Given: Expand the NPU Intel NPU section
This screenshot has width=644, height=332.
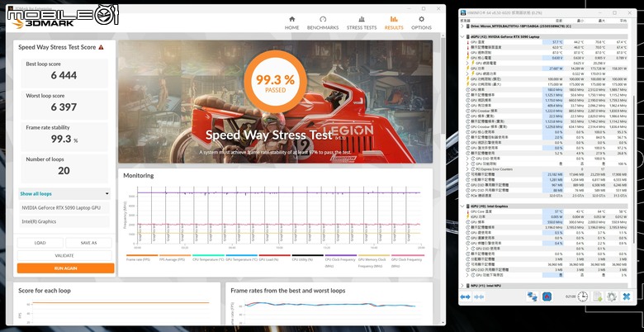Looking at the screenshot, I should coord(462,286).
